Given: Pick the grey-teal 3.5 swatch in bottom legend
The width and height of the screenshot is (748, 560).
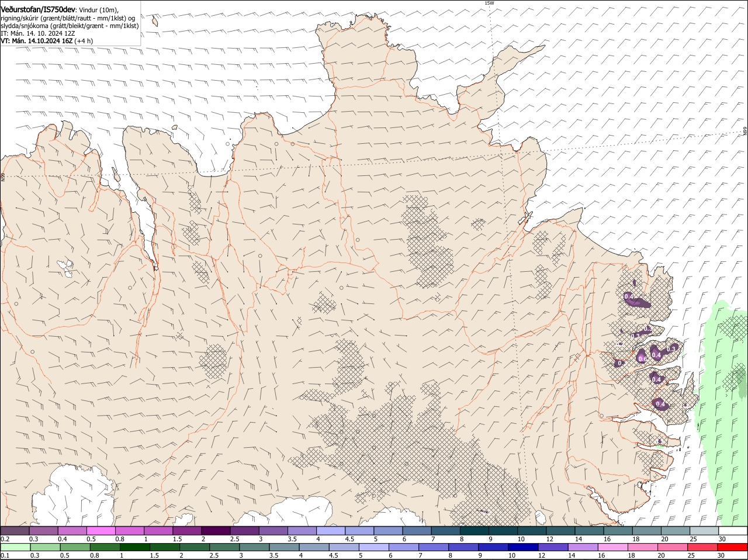Looking at the screenshot, I should (285, 548).
